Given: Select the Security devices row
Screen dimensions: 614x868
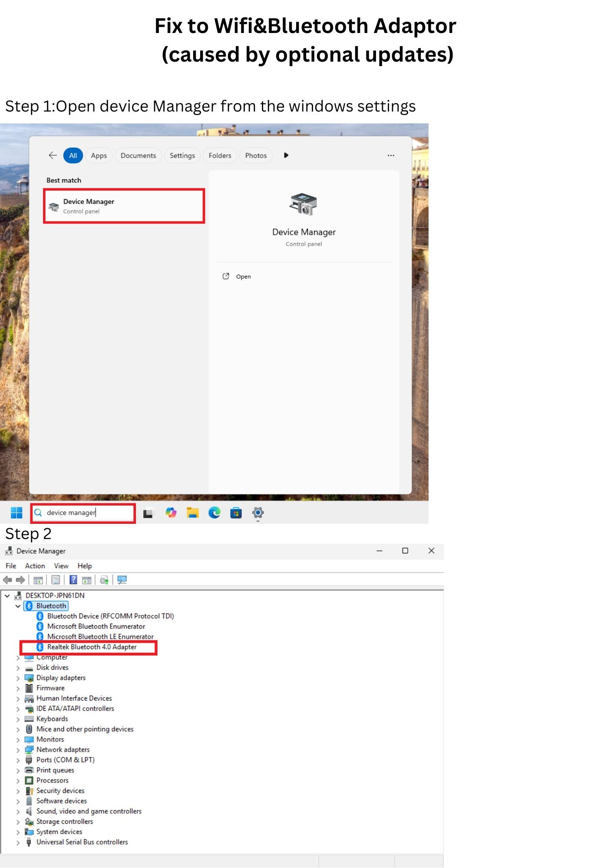Looking at the screenshot, I should pyautogui.click(x=60, y=791).
